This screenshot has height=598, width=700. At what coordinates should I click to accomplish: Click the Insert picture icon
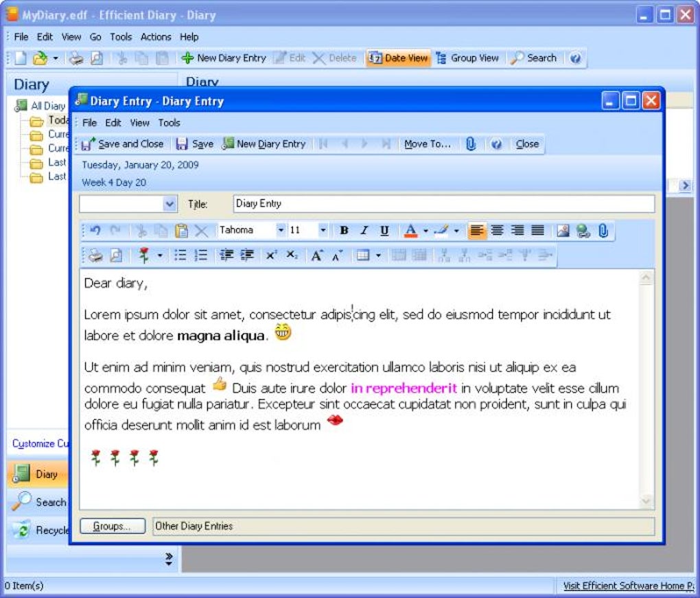(563, 231)
